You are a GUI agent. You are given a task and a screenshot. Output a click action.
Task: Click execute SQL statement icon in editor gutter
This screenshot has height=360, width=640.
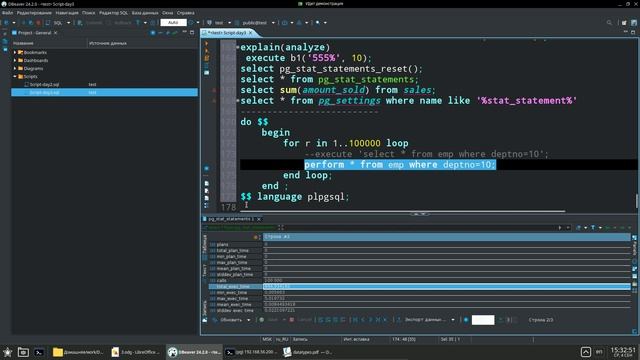click(207, 43)
